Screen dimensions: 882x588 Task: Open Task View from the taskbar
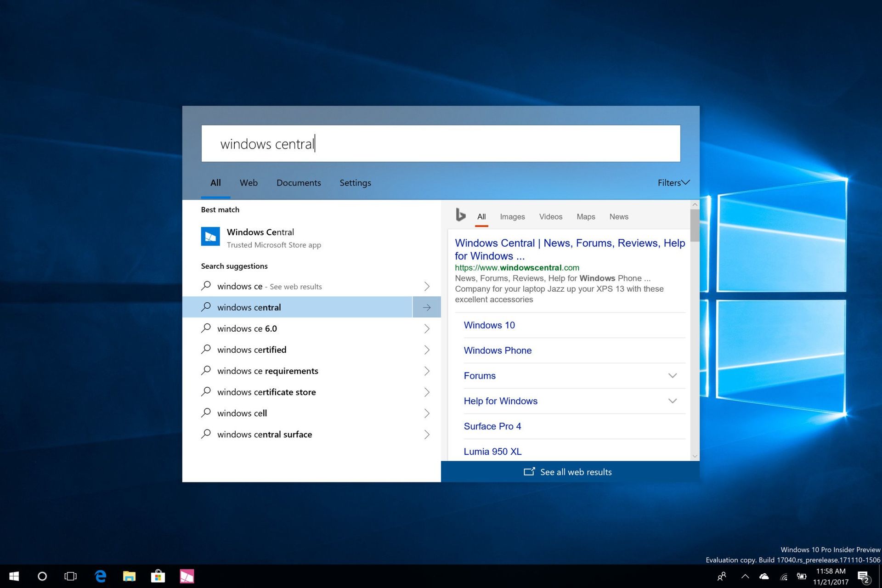pyautogui.click(x=70, y=576)
